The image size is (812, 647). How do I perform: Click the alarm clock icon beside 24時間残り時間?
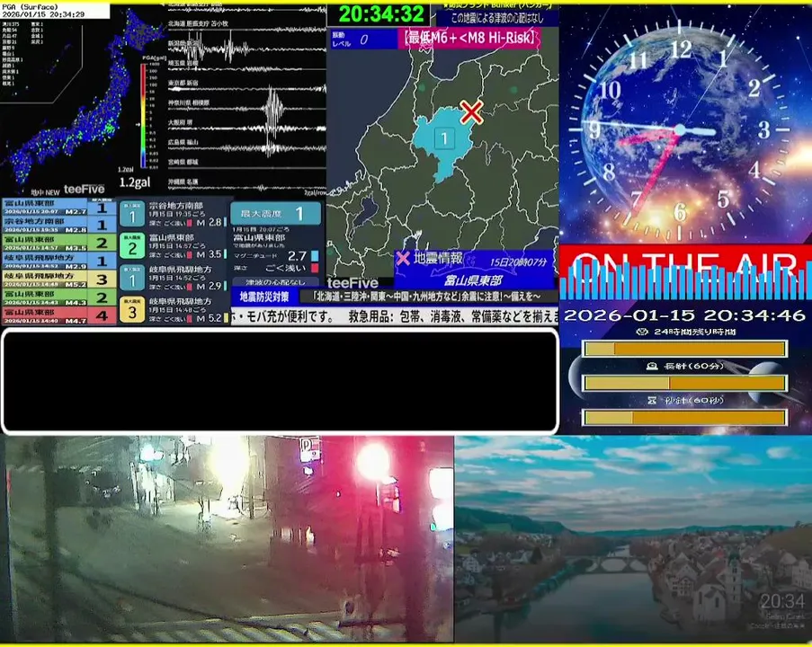tap(642, 332)
